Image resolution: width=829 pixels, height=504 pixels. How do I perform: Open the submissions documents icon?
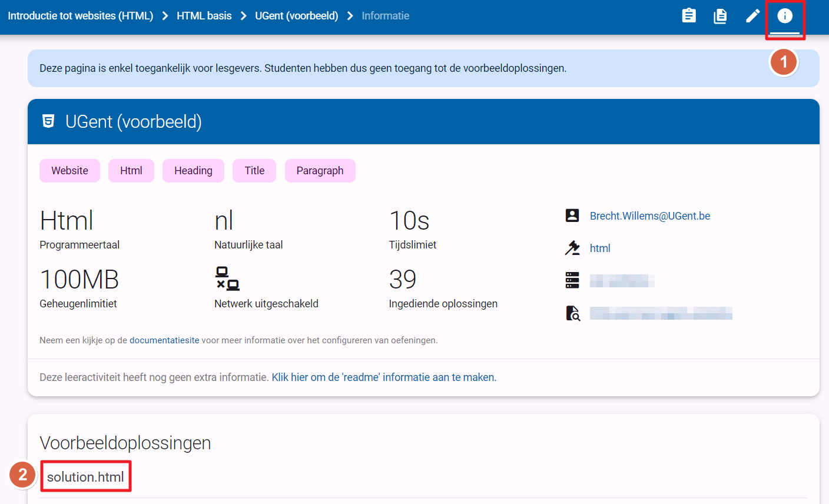tap(720, 16)
